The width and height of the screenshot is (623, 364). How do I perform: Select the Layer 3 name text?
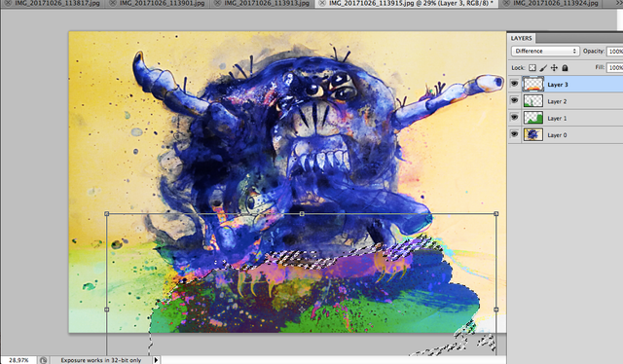558,85
